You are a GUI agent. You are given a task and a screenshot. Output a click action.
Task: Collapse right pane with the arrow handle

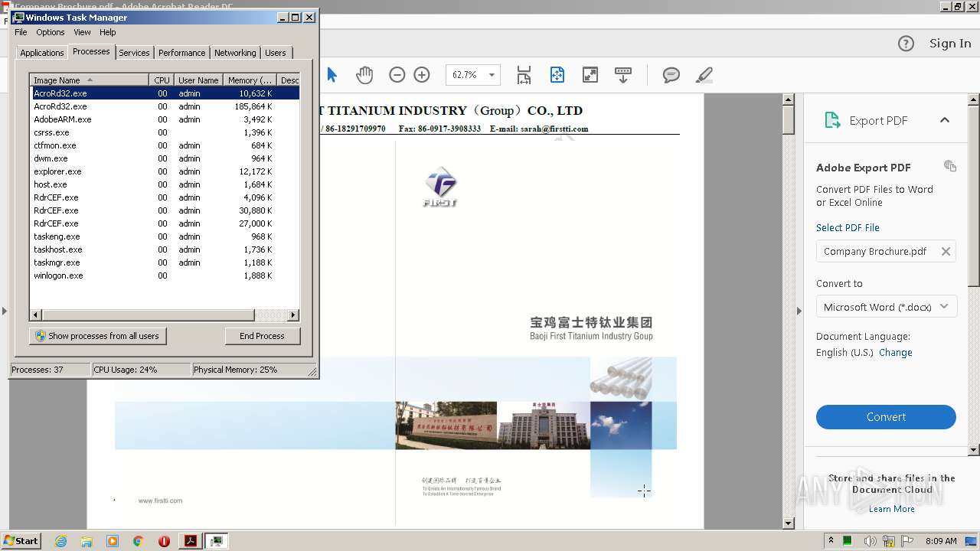799,311
